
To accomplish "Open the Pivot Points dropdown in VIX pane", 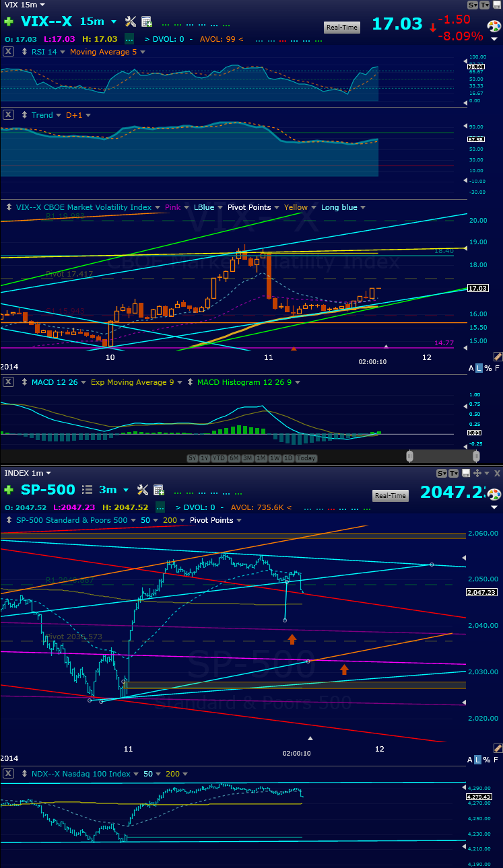I will [277, 207].
